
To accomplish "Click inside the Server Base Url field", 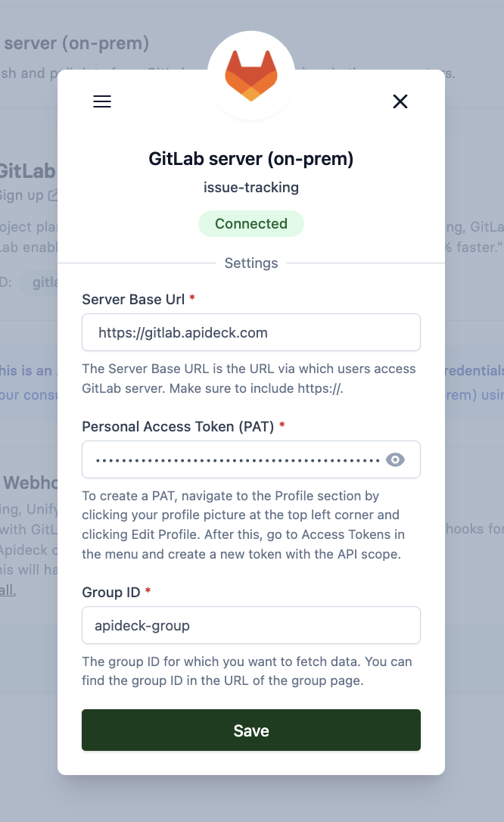I will pos(251,332).
